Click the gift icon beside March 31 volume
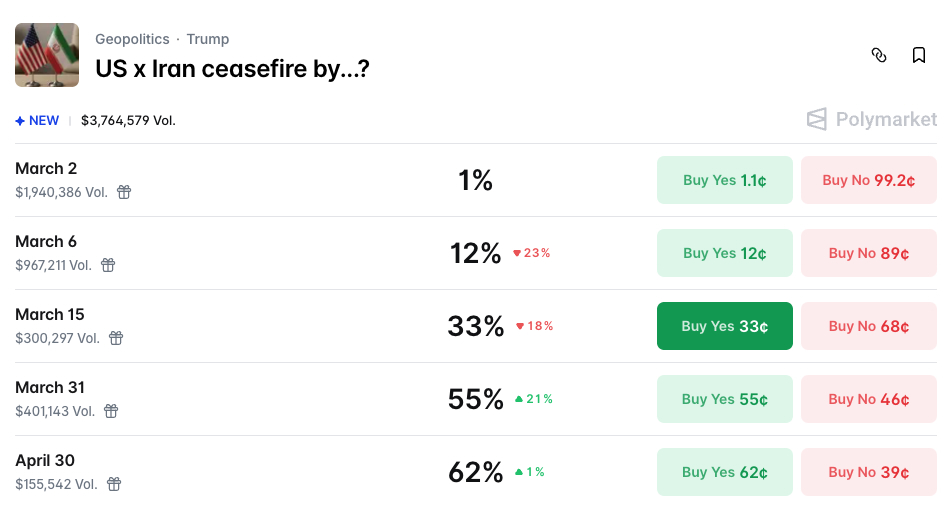The height and width of the screenshot is (508, 950). coord(111,411)
